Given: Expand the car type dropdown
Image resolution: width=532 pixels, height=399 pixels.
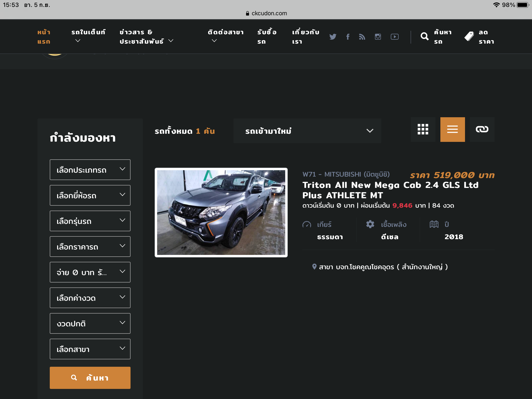Looking at the screenshot, I should tap(90, 170).
